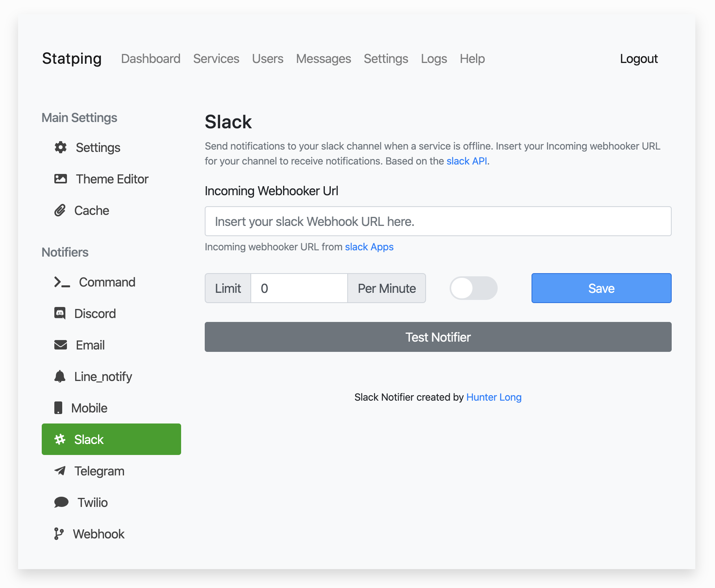Click the Discord logo icon

[60, 314]
